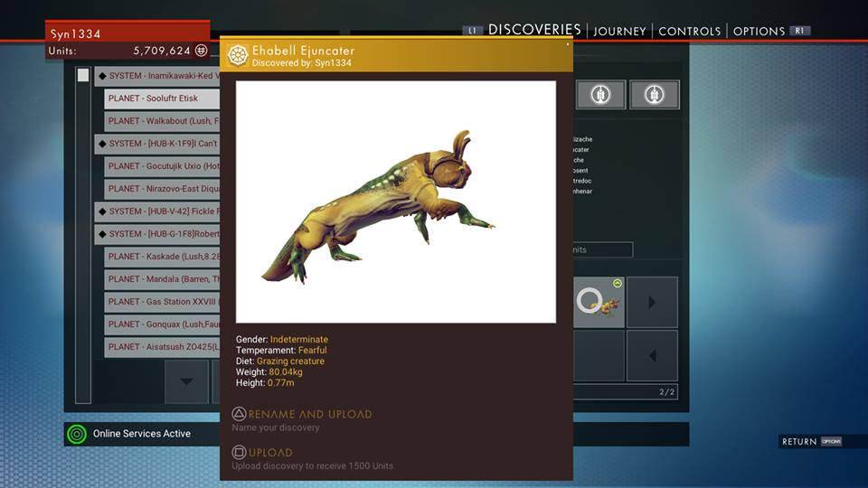Select PLANET Sooluftr Etisk
This screenshot has height=488, width=868.
pyautogui.click(x=162, y=99)
